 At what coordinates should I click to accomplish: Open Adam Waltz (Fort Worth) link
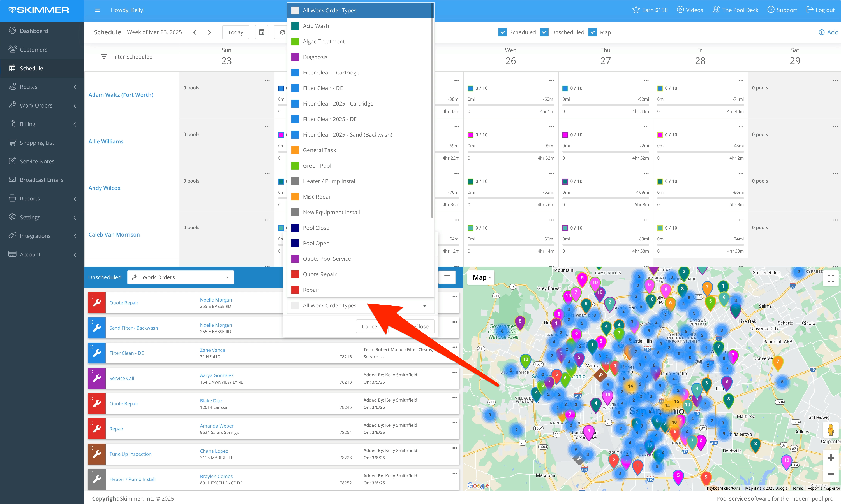[x=121, y=95]
